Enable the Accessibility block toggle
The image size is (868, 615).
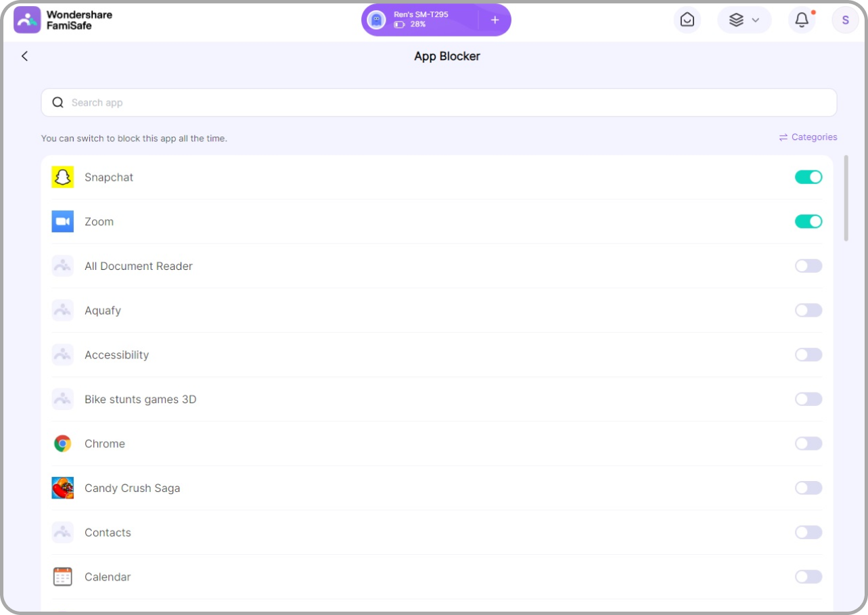tap(808, 355)
